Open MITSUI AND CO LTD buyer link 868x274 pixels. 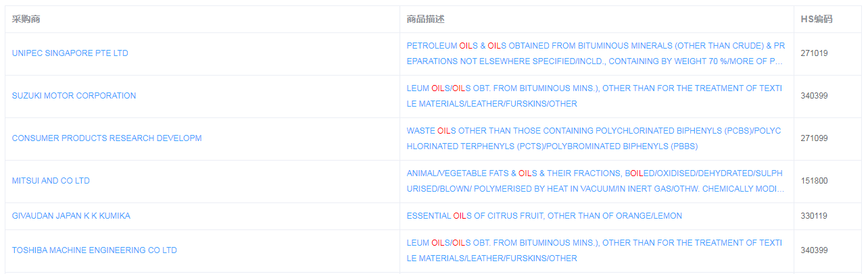51,181
